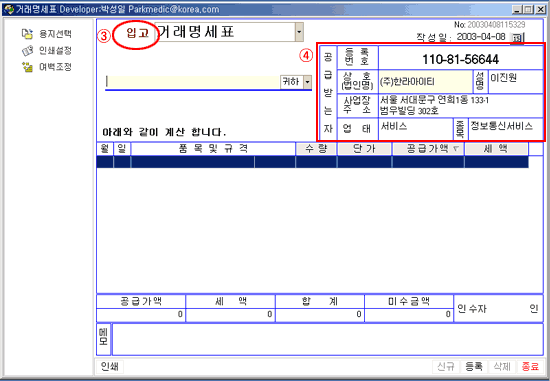This screenshot has height=381, width=550.
Task: Click the representative name 이진원
Action: tap(503, 78)
